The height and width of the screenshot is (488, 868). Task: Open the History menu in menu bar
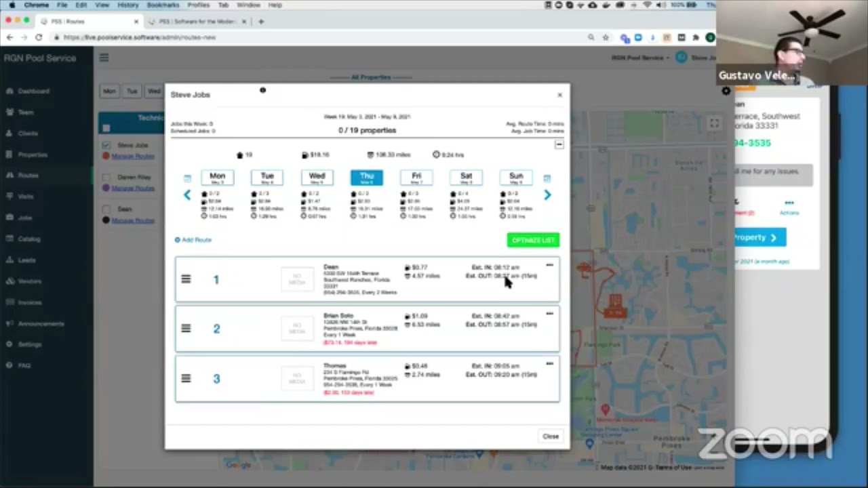(127, 5)
